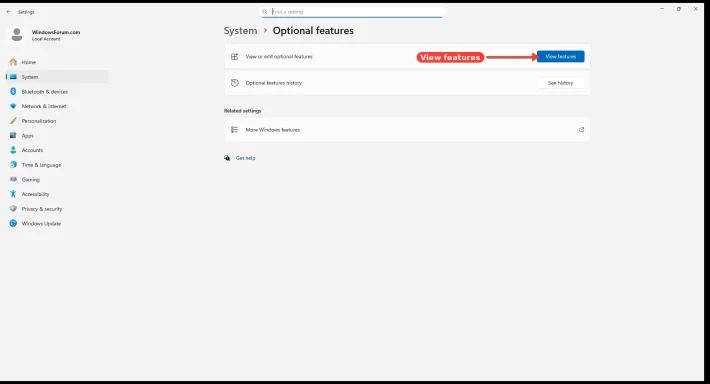
Task: Choose Time & language label
Action: tap(41, 165)
